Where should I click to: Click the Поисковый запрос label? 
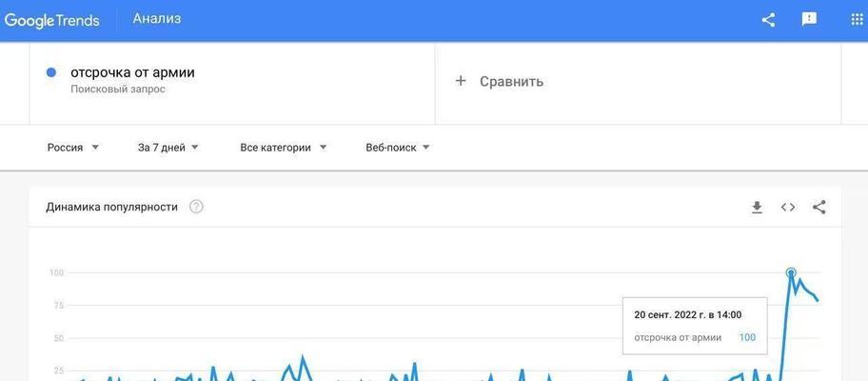(x=118, y=90)
